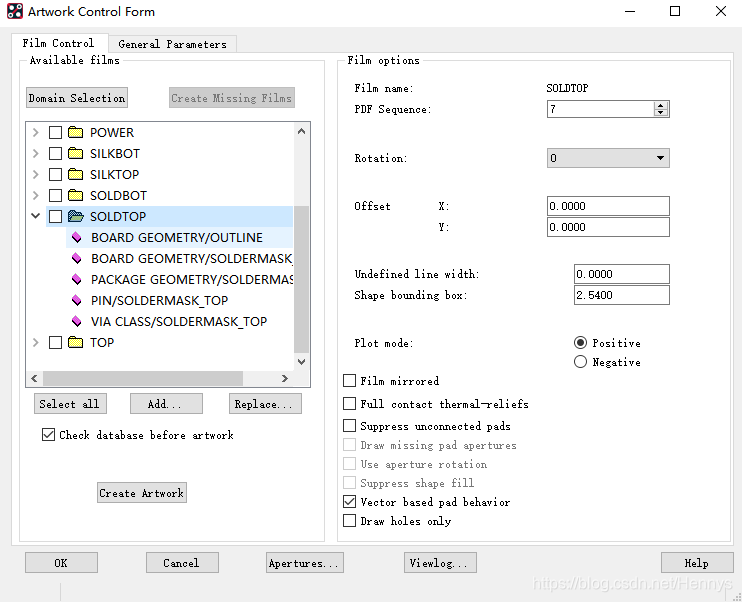This screenshot has width=742, height=602.
Task: Expand the SOLDBOT film tree node
Action: pyautogui.click(x=36, y=196)
